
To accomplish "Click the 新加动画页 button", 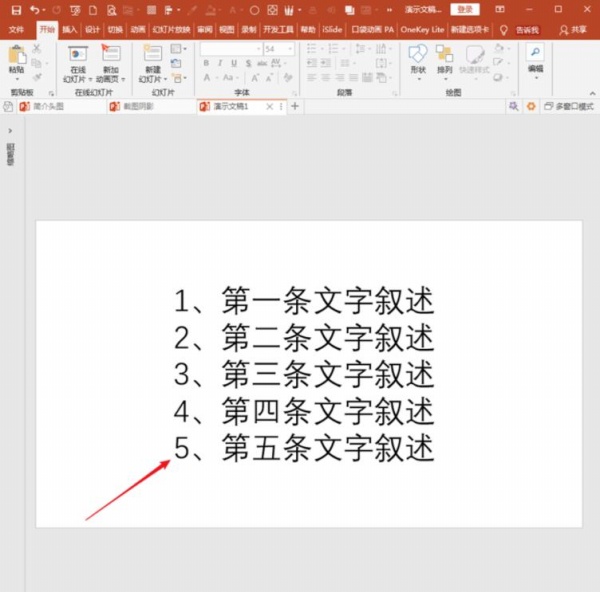I will coord(111,64).
